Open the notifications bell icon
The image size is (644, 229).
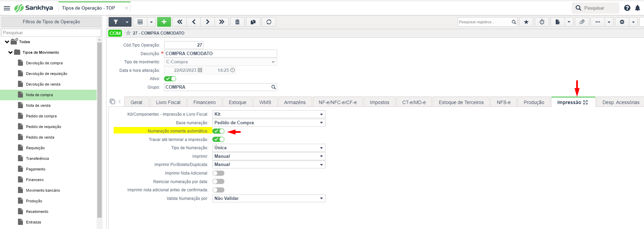point(637,8)
